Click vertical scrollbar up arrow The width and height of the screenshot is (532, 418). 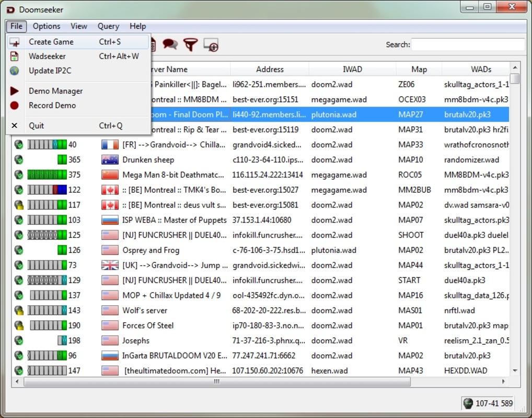(515, 67)
